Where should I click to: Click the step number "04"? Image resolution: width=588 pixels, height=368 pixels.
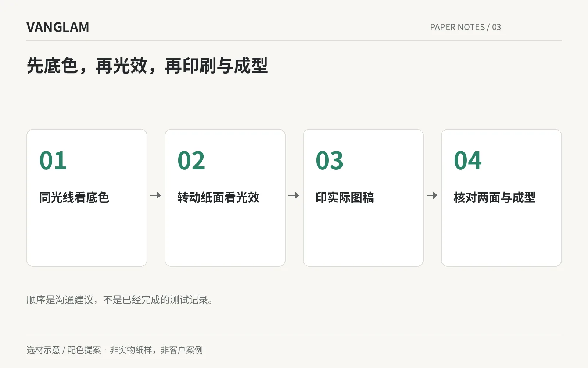467,160
